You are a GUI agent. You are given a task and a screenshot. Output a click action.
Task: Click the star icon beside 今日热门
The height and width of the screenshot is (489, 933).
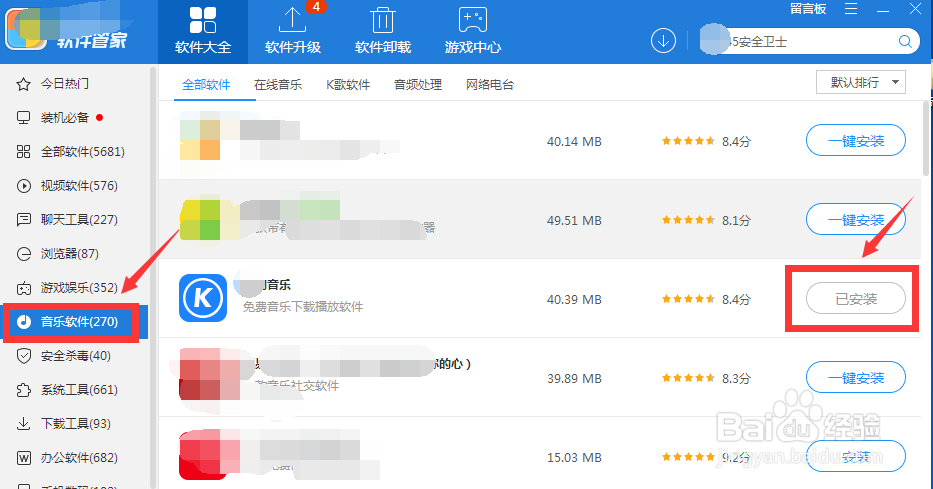(23, 84)
